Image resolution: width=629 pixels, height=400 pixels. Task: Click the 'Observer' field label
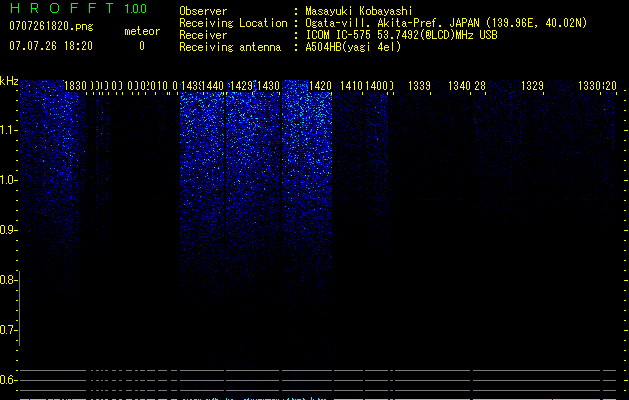click(x=203, y=11)
